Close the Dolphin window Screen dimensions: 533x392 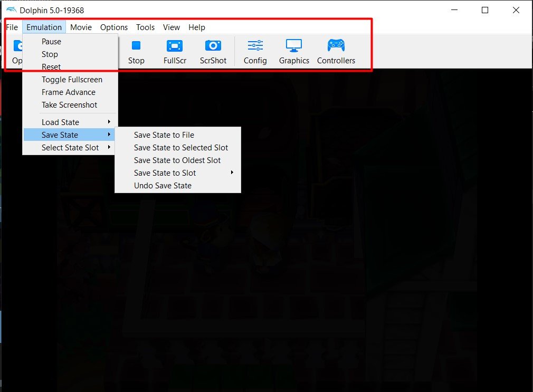(516, 10)
